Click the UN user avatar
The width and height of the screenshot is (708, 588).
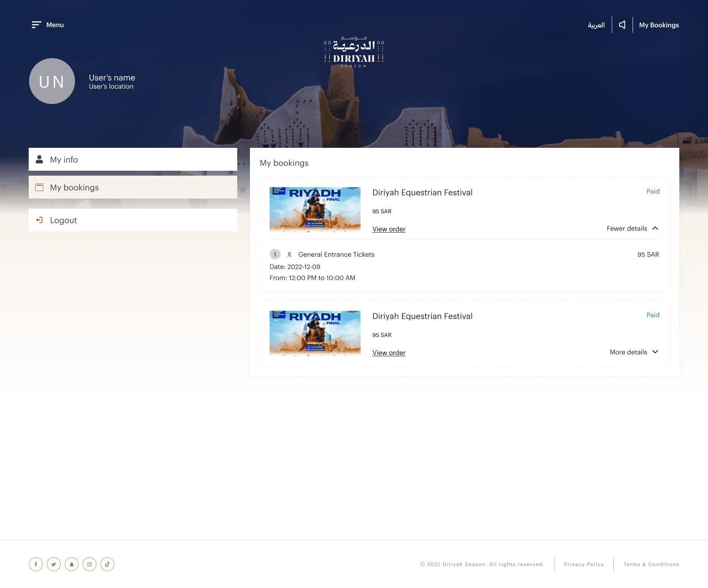click(52, 81)
